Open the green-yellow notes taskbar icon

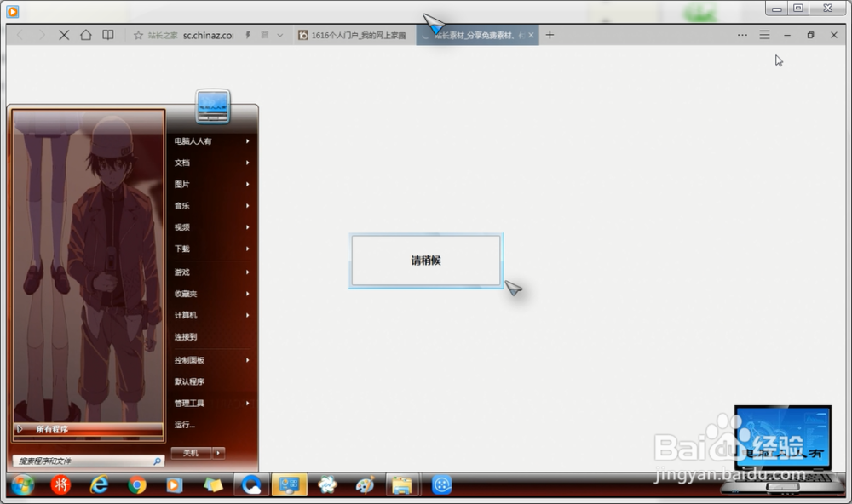pos(212,485)
